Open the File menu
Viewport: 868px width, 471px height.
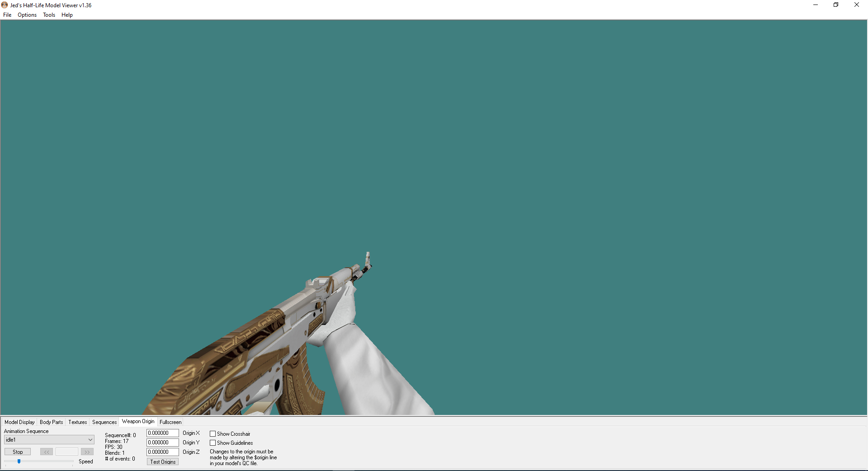click(x=7, y=15)
